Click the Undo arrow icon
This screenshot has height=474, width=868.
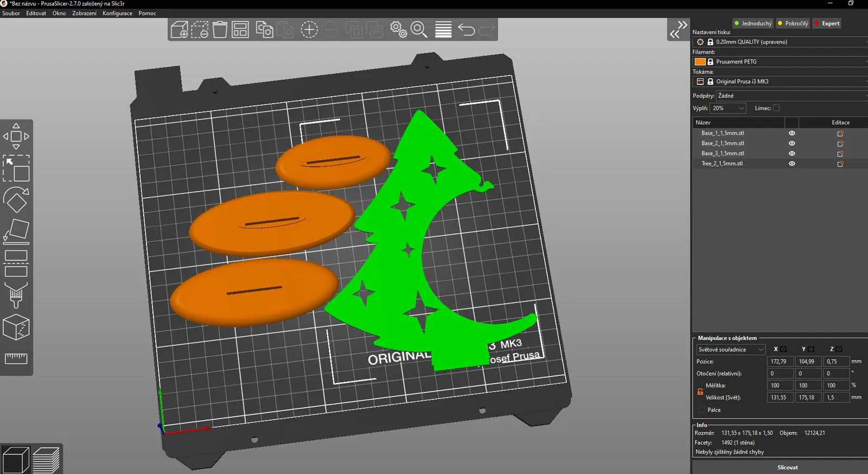coord(467,29)
